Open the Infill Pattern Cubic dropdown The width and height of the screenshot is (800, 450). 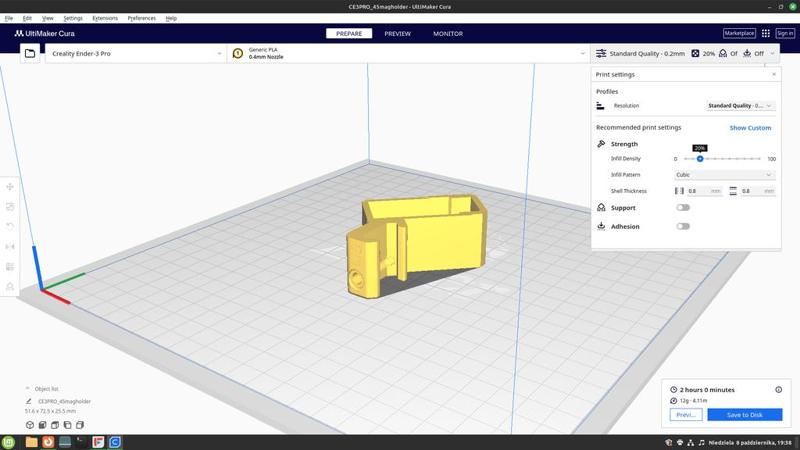click(724, 174)
